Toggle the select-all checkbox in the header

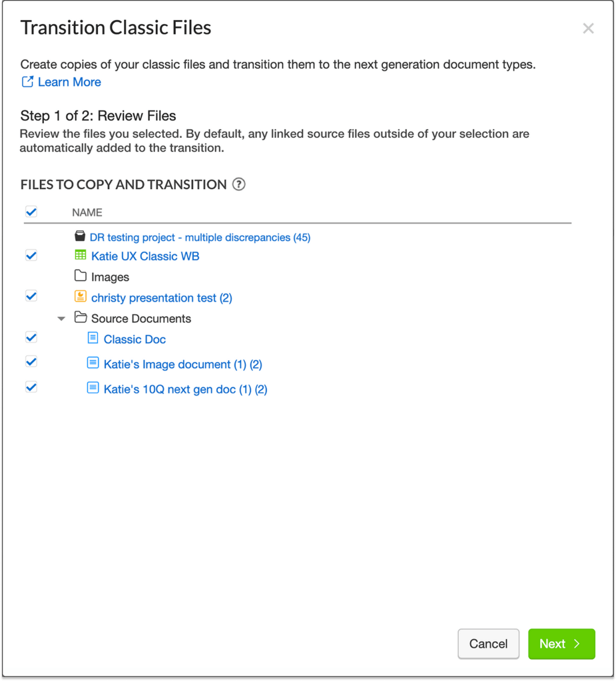(x=31, y=212)
